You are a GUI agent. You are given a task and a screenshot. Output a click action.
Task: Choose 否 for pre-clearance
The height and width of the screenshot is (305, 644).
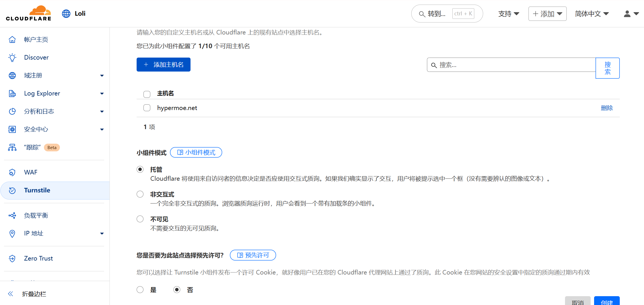click(x=177, y=290)
